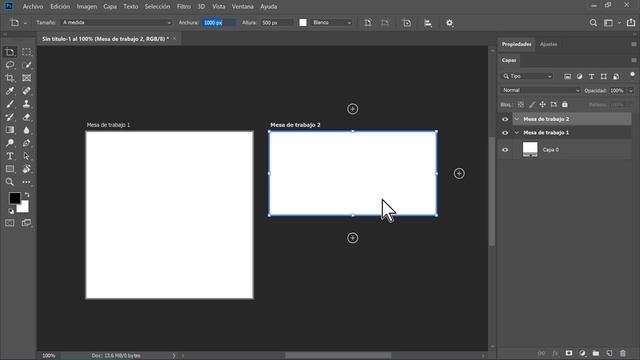Switch to the Ajustes tab

(x=549, y=44)
